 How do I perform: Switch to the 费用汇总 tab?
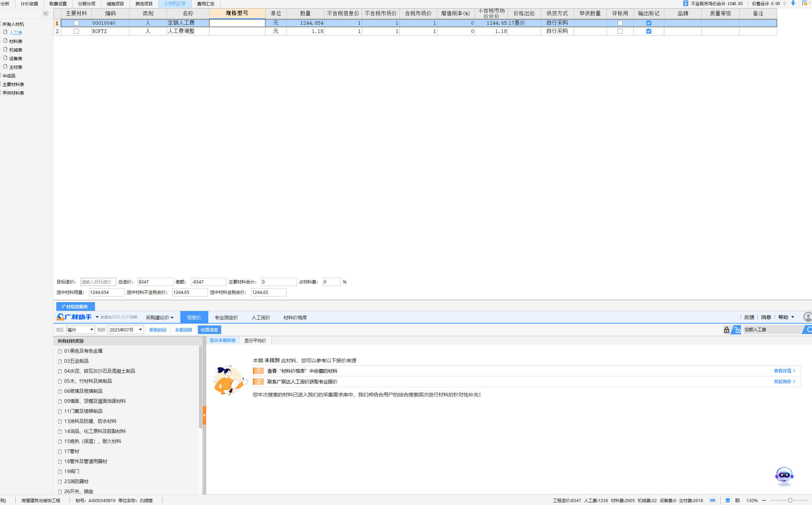(205, 4)
